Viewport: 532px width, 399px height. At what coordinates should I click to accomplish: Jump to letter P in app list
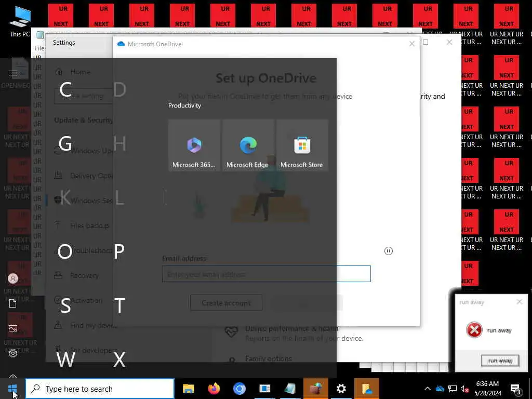click(119, 252)
